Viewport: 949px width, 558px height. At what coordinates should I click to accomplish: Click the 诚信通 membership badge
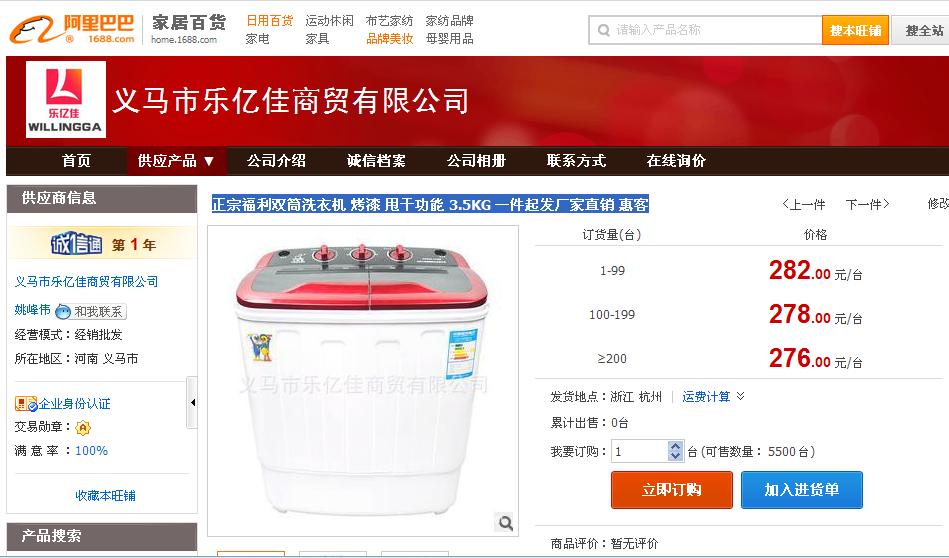click(x=76, y=243)
